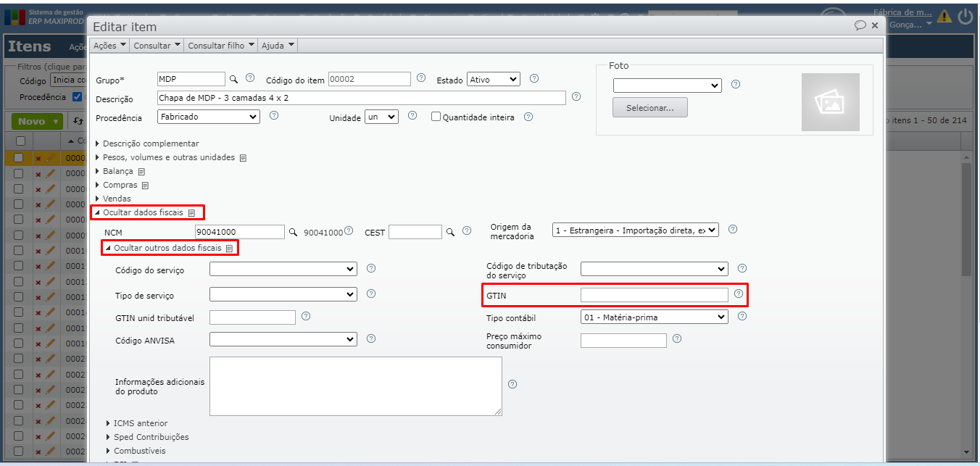Open the comment bubble icon in dialog title
The height and width of the screenshot is (466, 980).
coord(860,25)
